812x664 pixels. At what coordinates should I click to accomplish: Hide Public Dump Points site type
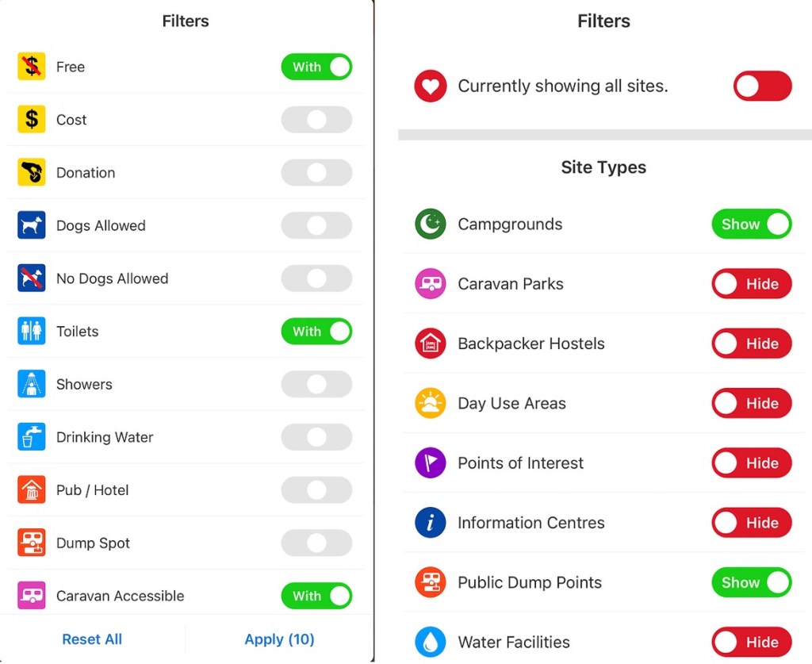point(751,582)
